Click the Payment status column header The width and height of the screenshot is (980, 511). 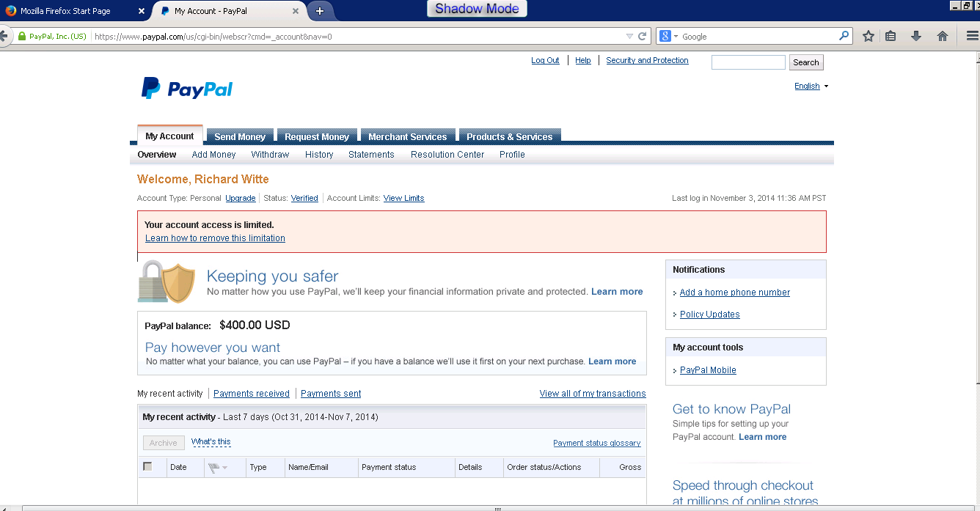pyautogui.click(x=389, y=467)
